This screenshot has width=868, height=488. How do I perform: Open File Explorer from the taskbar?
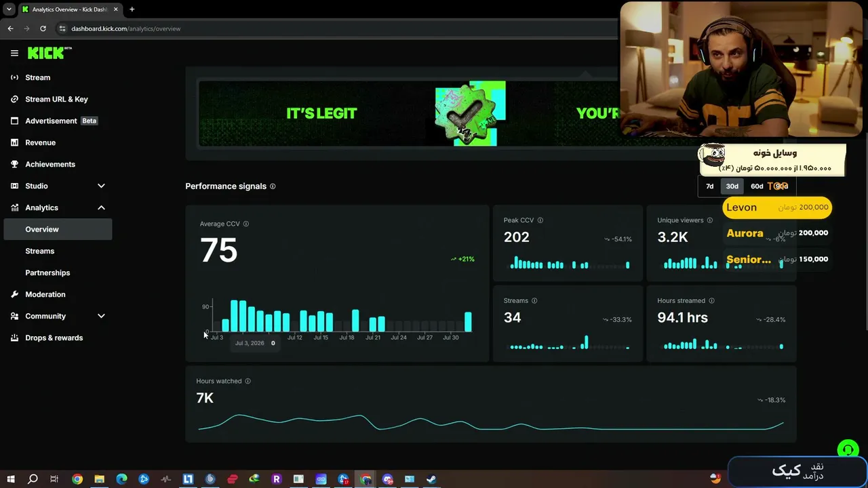tap(99, 479)
